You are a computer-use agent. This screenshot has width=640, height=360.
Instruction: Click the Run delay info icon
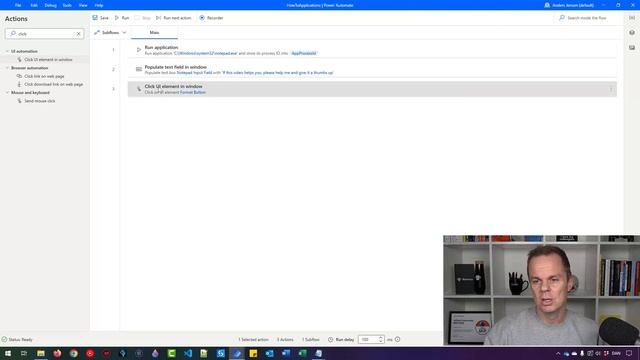(x=398, y=340)
